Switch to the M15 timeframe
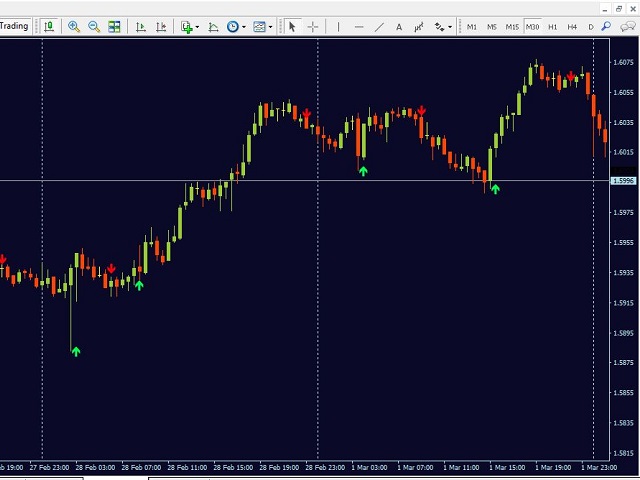This screenshot has height=480, width=640. point(512,27)
